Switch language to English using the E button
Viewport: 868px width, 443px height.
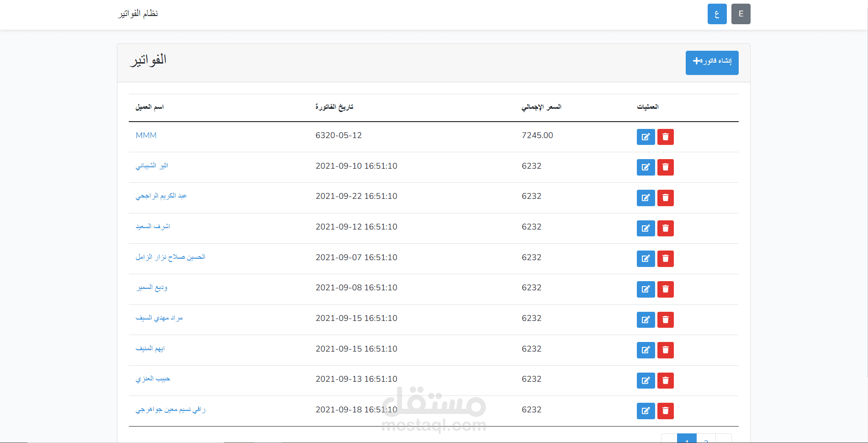click(741, 14)
